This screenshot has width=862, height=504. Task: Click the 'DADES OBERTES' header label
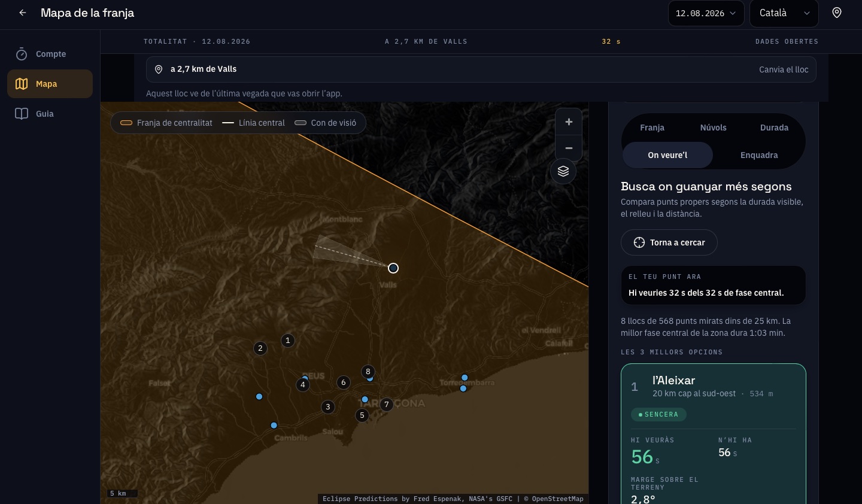(x=787, y=41)
